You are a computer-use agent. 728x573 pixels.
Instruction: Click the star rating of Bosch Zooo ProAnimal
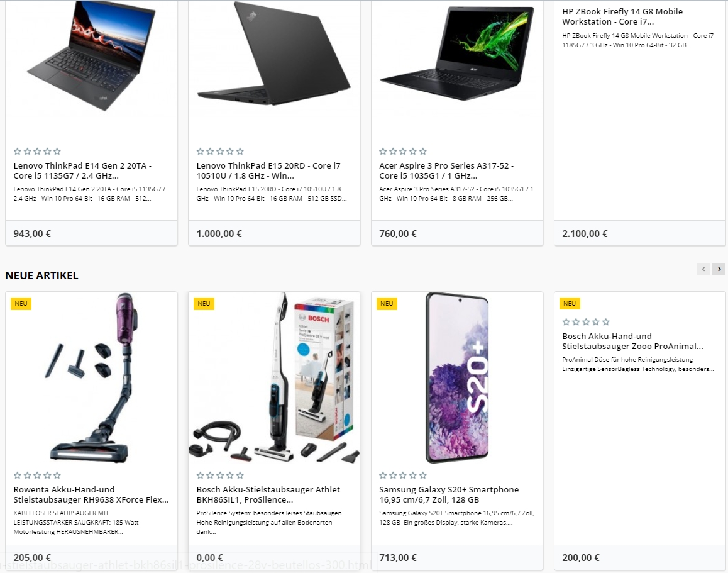586,322
